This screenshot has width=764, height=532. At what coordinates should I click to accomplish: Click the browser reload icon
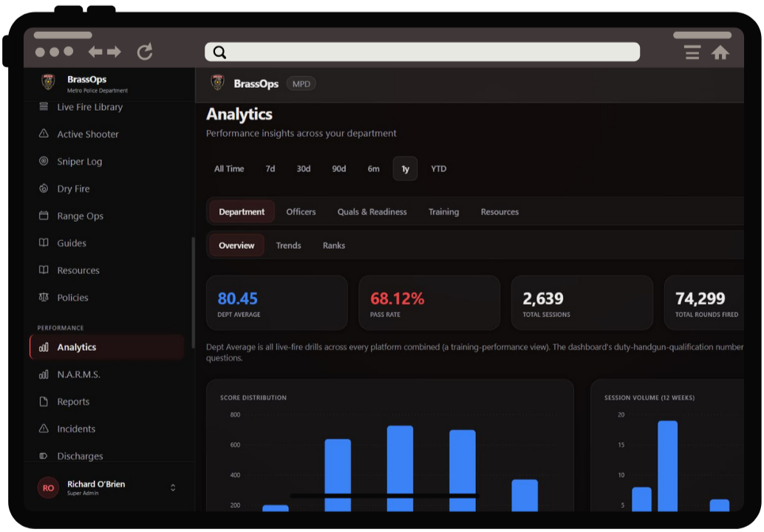pos(145,51)
